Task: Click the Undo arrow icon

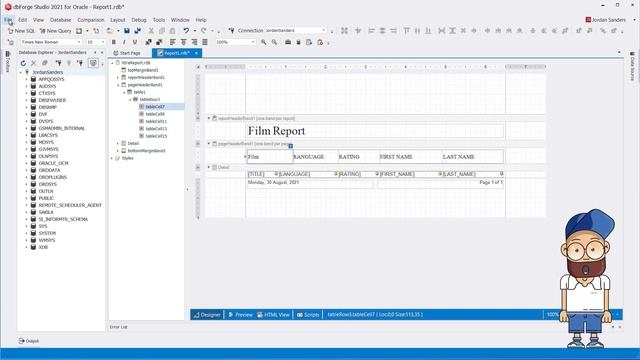Action: click(186, 31)
